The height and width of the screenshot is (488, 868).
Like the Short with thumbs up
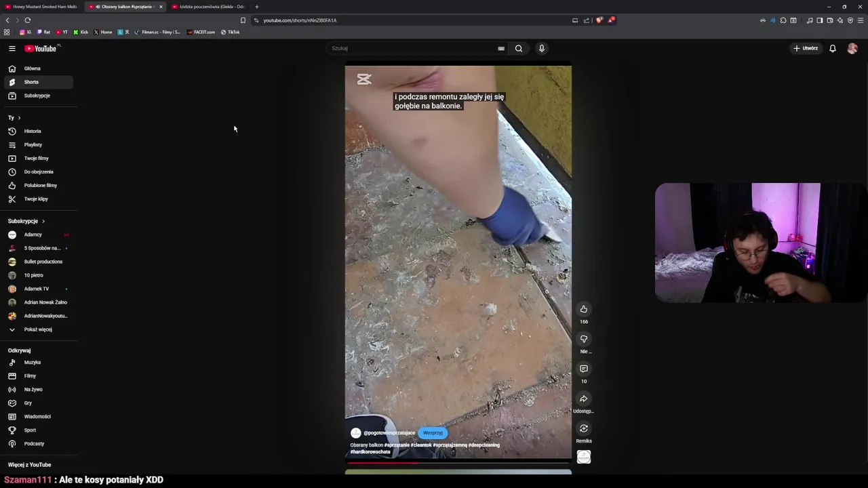coord(584,309)
